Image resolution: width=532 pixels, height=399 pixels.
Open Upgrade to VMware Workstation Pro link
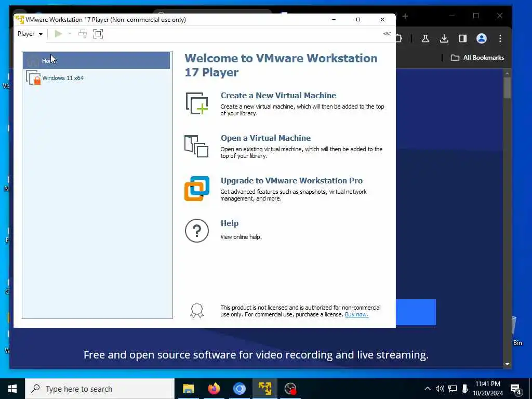coord(291,180)
